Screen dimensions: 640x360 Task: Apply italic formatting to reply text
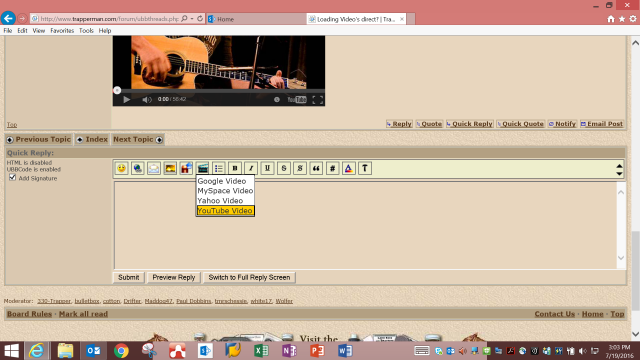pyautogui.click(x=251, y=168)
